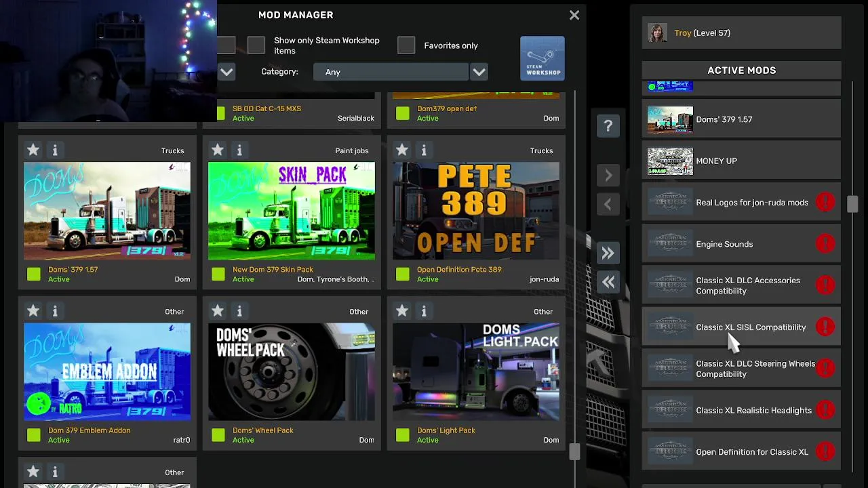The width and height of the screenshot is (868, 488).
Task: Click the Active Mods list scrollbar handle
Action: (x=852, y=203)
